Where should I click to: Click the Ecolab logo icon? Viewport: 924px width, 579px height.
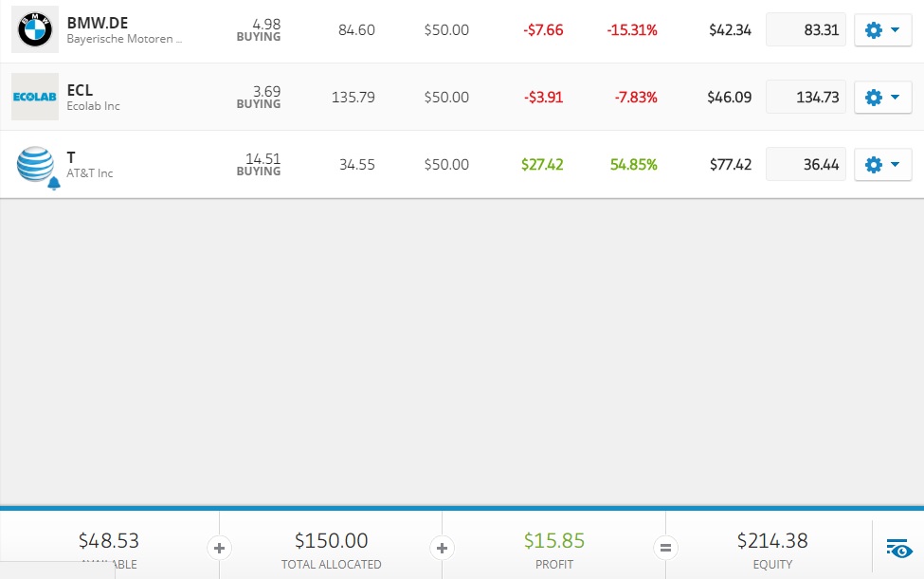pyautogui.click(x=35, y=97)
